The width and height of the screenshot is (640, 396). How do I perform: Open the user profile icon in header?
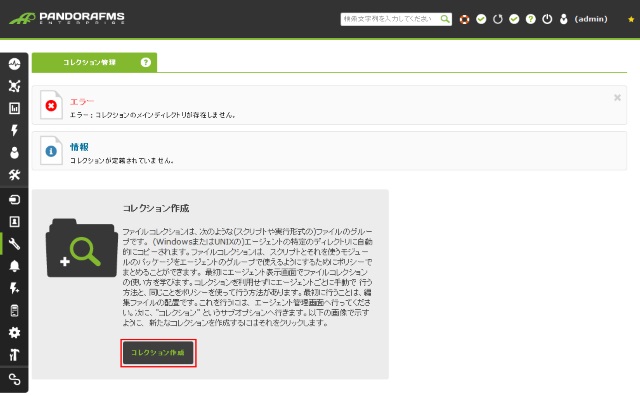click(x=564, y=19)
